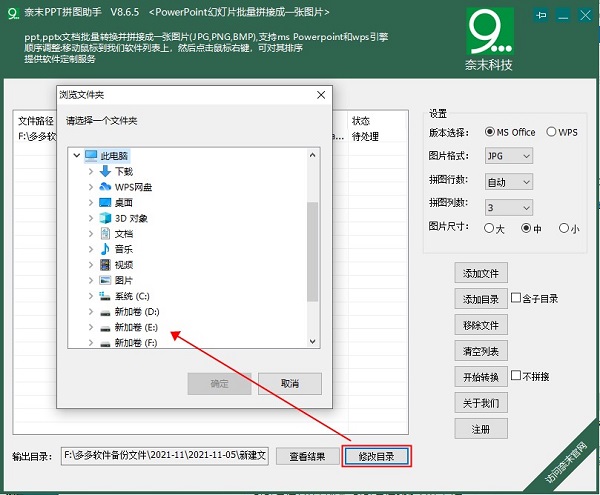Click the folder tree scrollbar thumb
This screenshot has width=600, height=495.
(x=312, y=252)
